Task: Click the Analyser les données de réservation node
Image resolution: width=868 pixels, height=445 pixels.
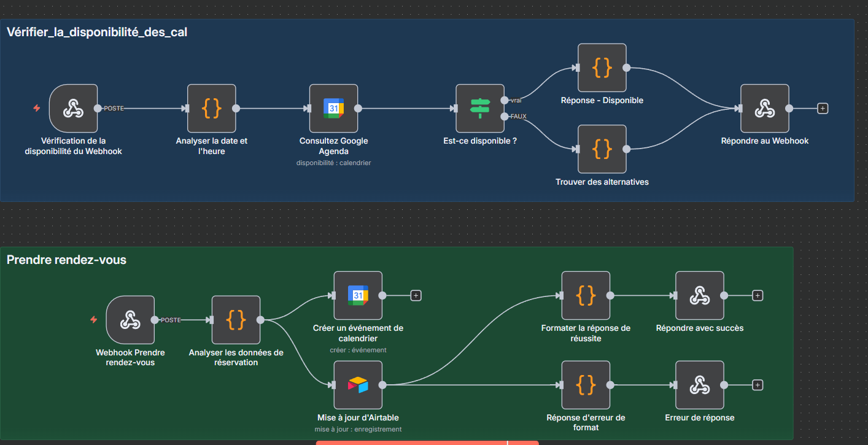Action: (x=236, y=320)
